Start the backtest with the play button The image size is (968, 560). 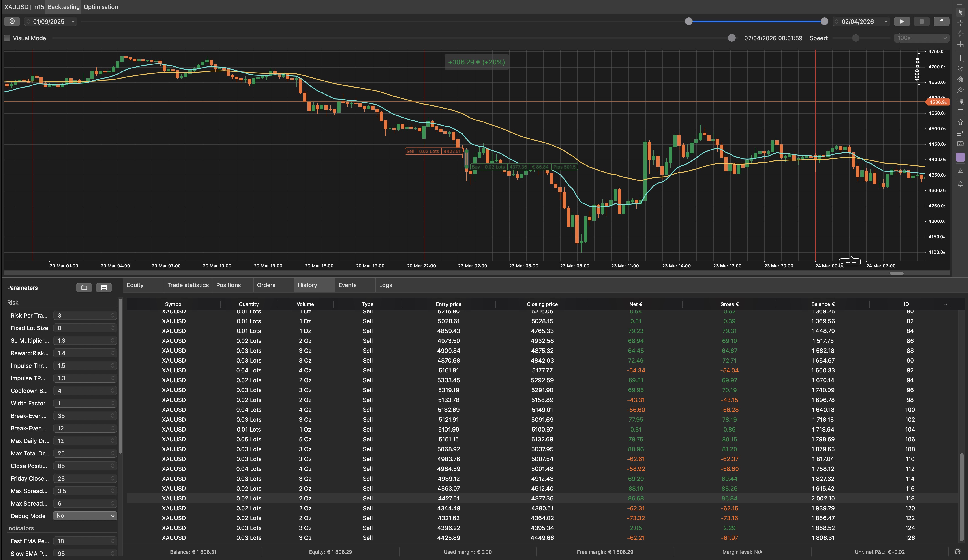[902, 21]
